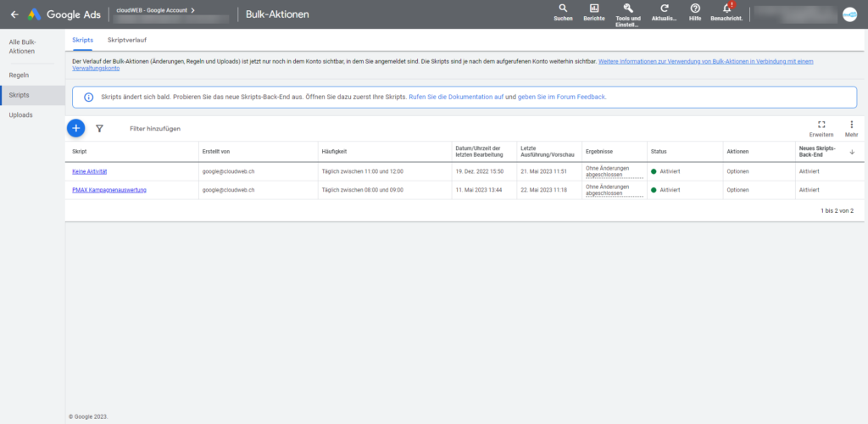Screen dimensions: 868x424
Task: Expand the cloudWEB account chevron
Action: click(x=192, y=10)
